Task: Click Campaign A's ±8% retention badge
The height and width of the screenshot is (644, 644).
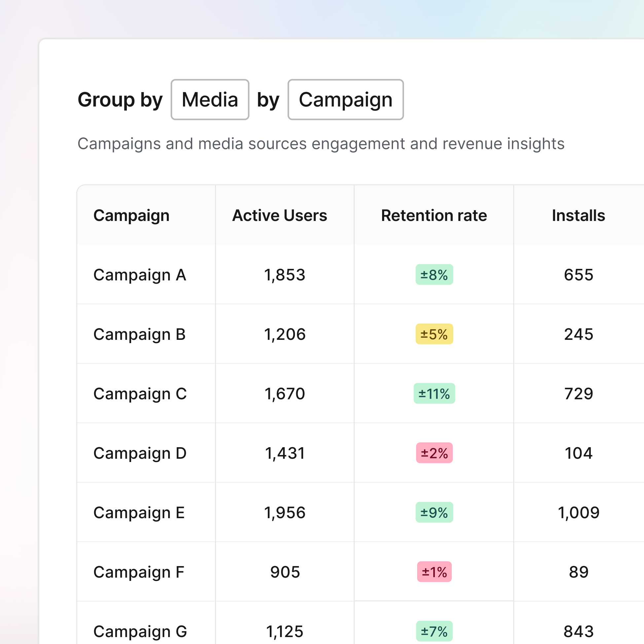Action: (x=434, y=275)
